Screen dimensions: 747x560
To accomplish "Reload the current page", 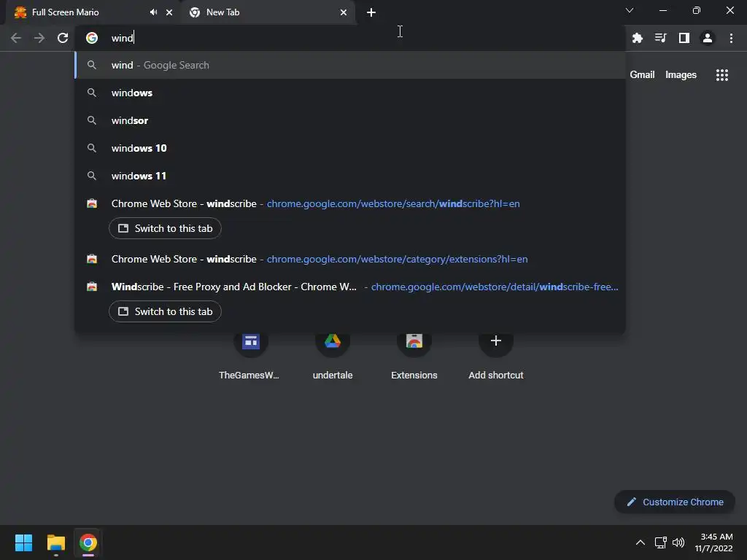I will click(x=63, y=38).
